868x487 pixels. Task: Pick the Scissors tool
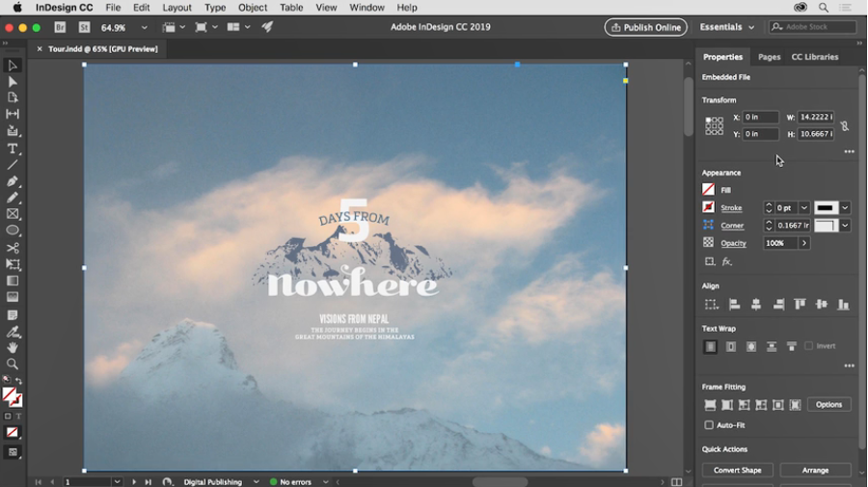coord(13,248)
